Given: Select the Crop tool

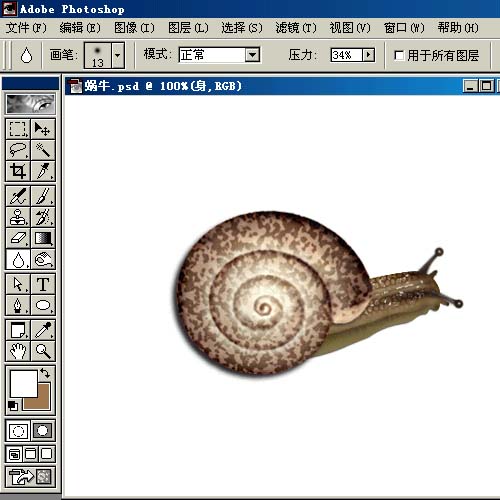Looking at the screenshot, I should 18,171.
